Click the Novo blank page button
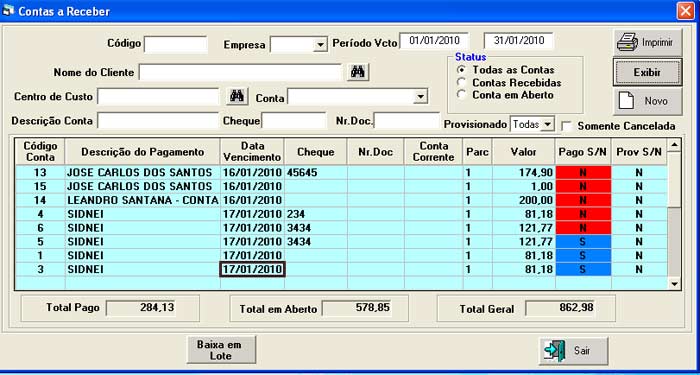 pyautogui.click(x=647, y=101)
